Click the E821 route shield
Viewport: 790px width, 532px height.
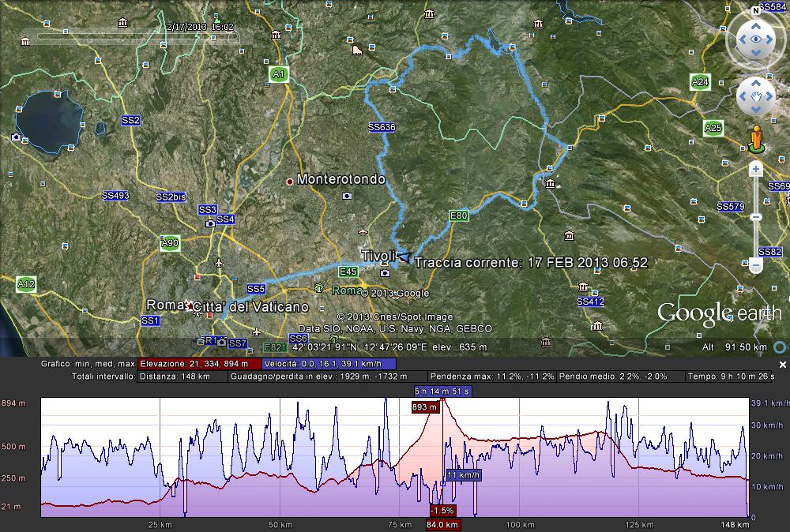[276, 347]
